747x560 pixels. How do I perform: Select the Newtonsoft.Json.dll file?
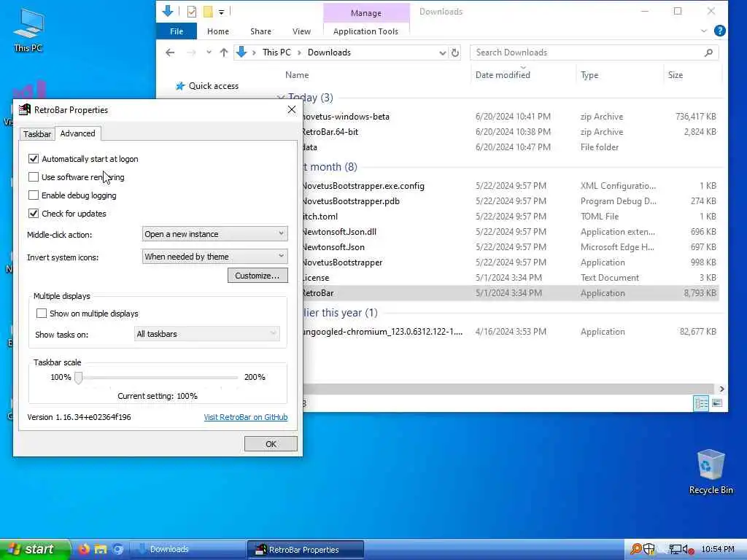(x=510, y=231)
